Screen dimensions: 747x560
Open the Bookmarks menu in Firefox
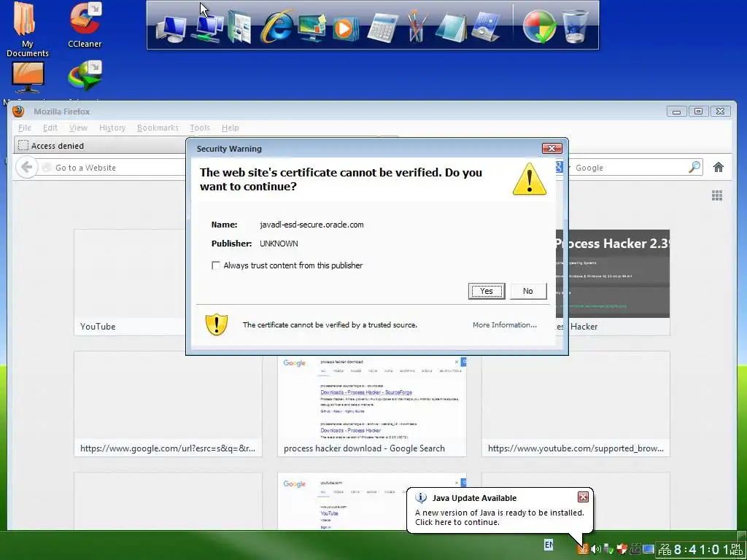158,128
